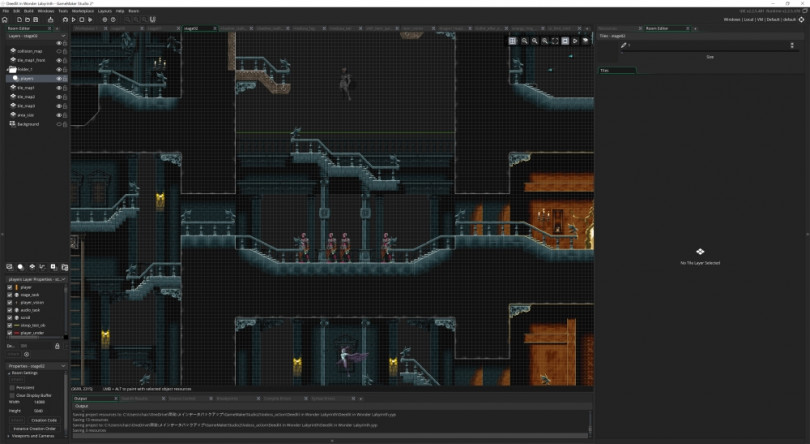
Task: Select the pencil tool in Tiles panel
Action: click(x=624, y=45)
